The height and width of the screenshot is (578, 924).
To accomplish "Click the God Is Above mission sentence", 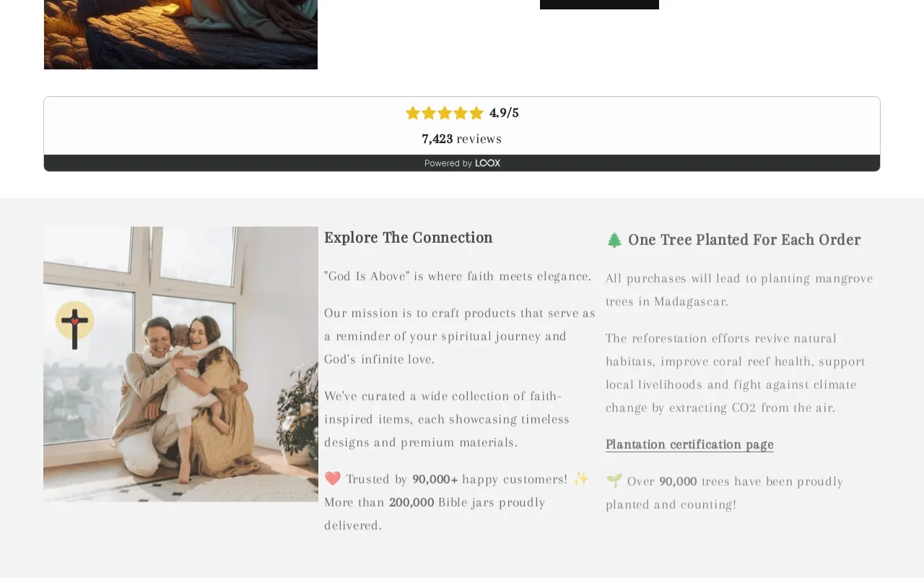I will (x=458, y=276).
